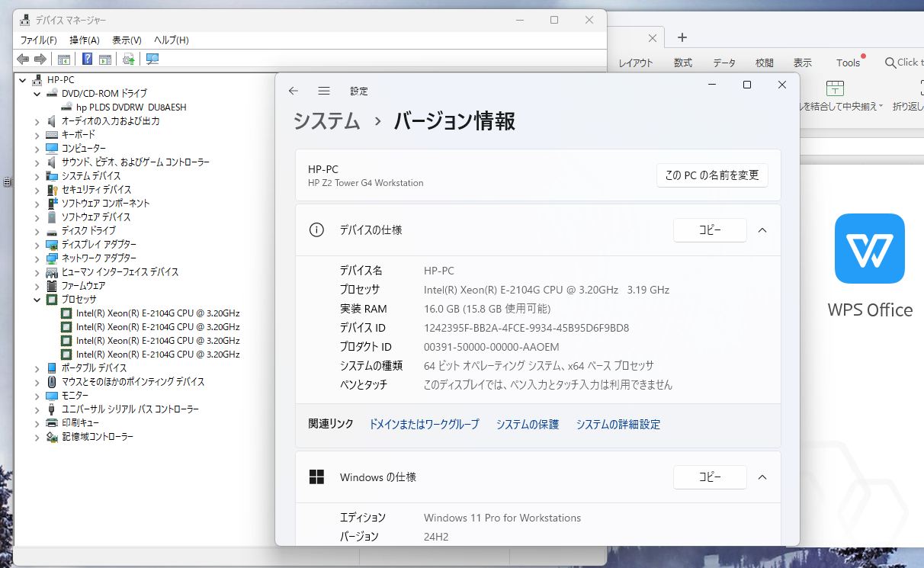Screen dimensions: 924x568
Task: Expand the ソフトウェア コンポーネント node
Action: [x=37, y=203]
